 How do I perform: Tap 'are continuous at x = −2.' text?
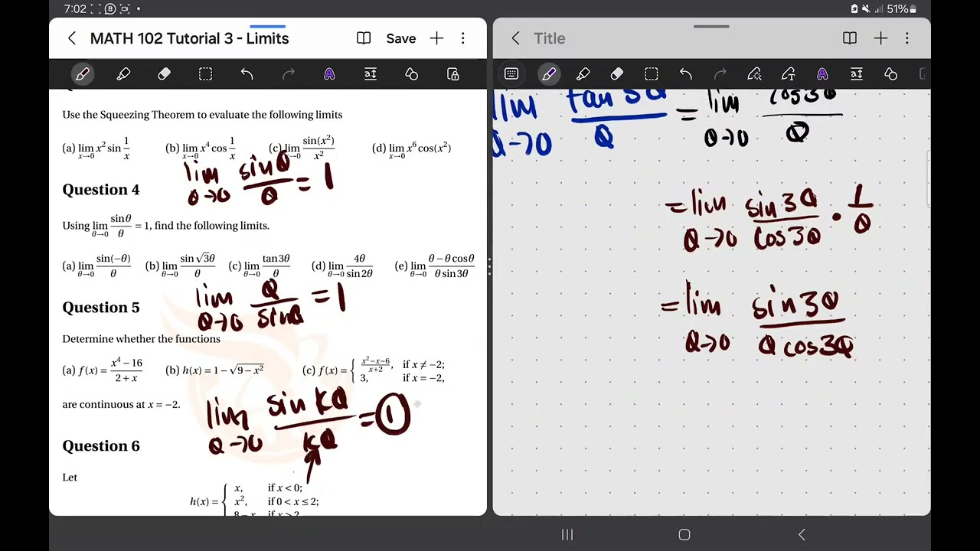[121, 404]
